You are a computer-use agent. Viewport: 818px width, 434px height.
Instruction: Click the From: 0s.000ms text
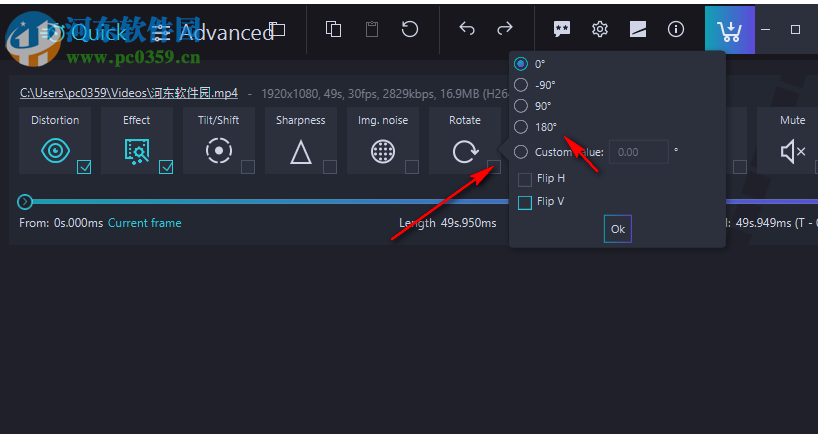(61, 223)
